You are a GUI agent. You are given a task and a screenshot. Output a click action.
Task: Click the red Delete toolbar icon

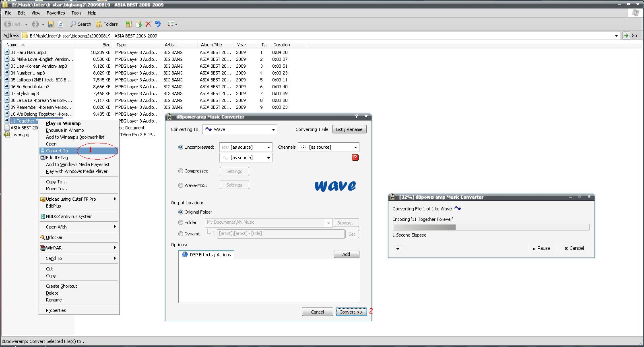coord(148,24)
